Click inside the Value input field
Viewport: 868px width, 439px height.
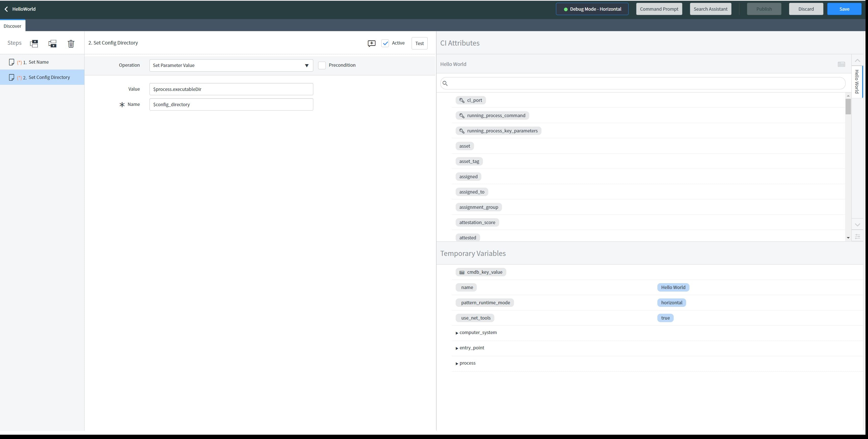click(x=231, y=89)
